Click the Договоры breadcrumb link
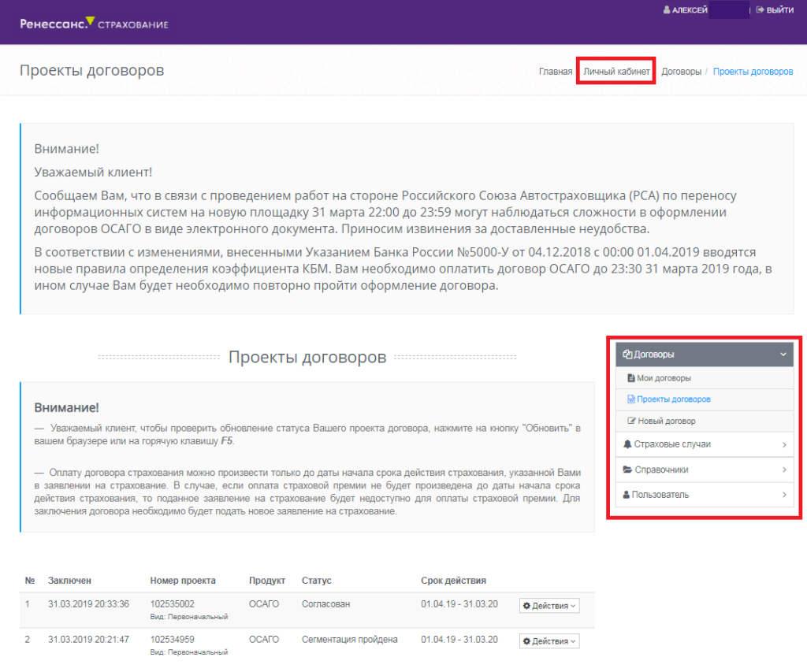Image resolution: width=807 pixels, height=672 pixels. [681, 72]
